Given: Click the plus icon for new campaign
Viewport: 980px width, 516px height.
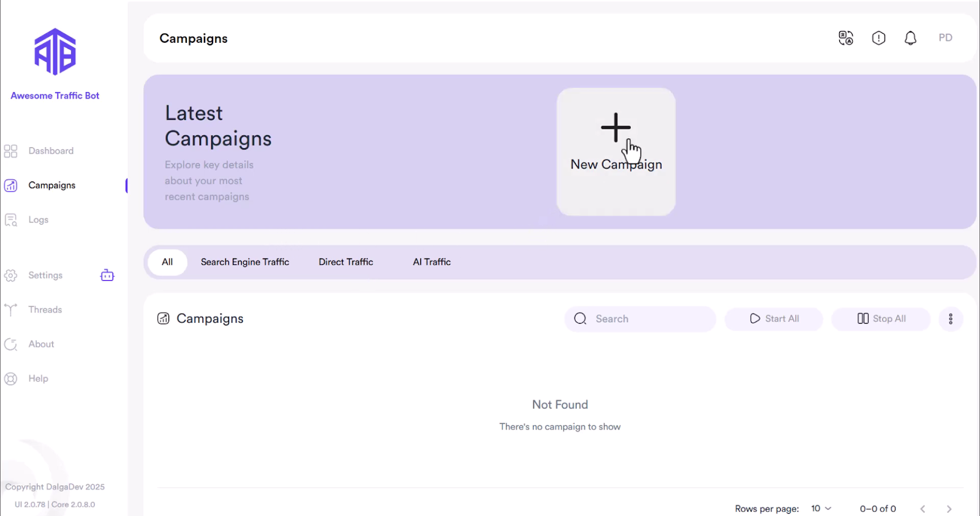Looking at the screenshot, I should coord(616,127).
